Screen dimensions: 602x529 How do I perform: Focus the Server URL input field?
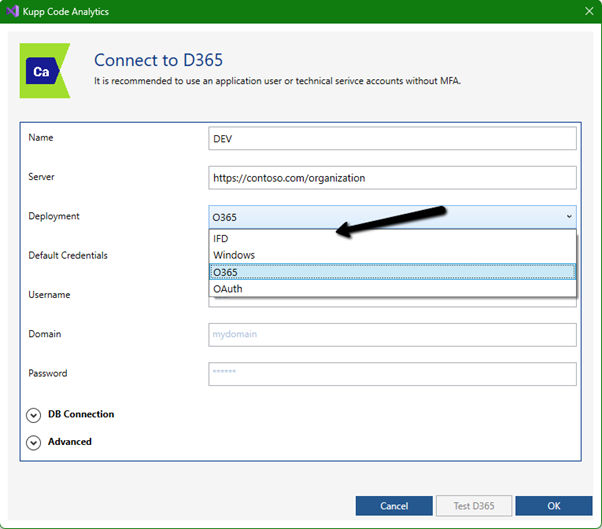(392, 178)
